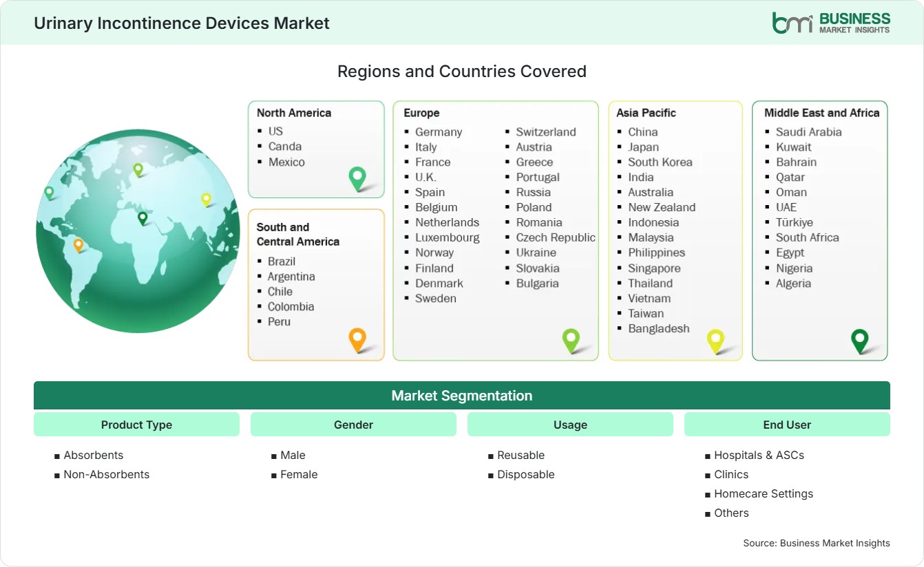Click South Korea in the Asia Pacific list
The width and height of the screenshot is (924, 567).
click(660, 162)
